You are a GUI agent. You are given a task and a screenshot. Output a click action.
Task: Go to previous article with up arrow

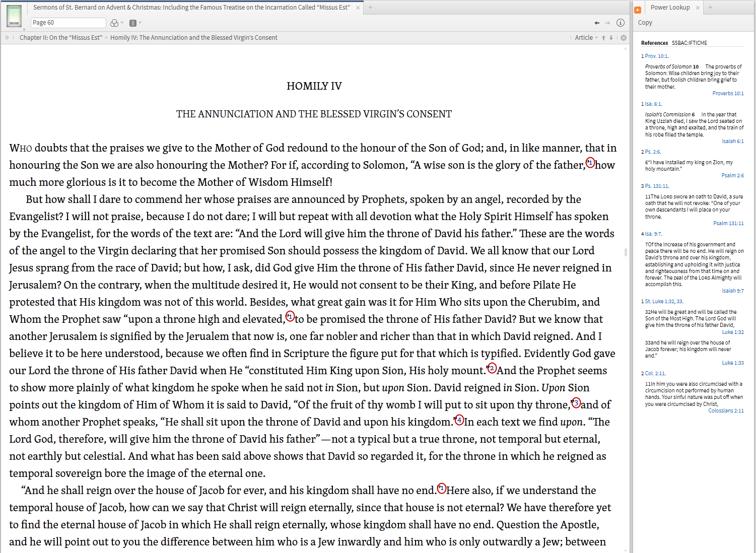(603, 37)
